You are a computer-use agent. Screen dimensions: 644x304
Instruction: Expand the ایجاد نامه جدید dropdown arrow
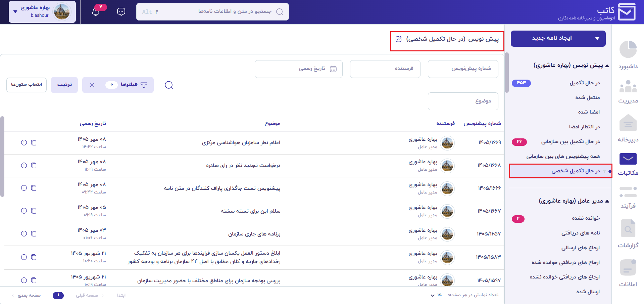pos(597,39)
